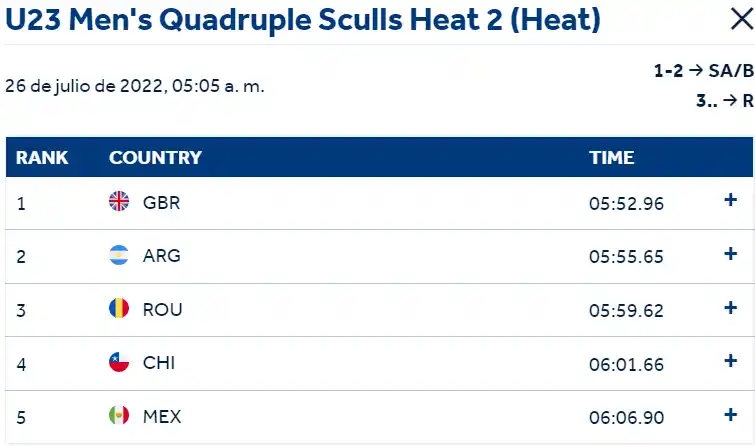Click the Argentina flag icon

(x=119, y=255)
